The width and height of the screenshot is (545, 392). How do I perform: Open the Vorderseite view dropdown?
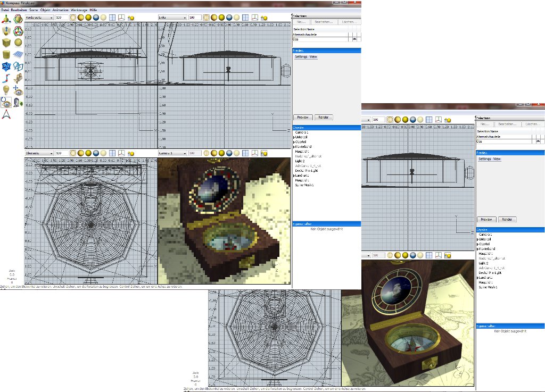click(x=39, y=18)
